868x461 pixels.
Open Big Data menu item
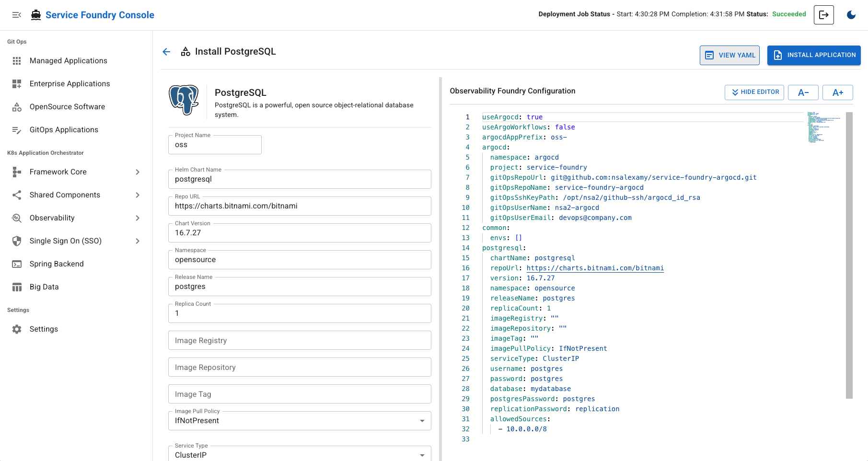[76, 287]
